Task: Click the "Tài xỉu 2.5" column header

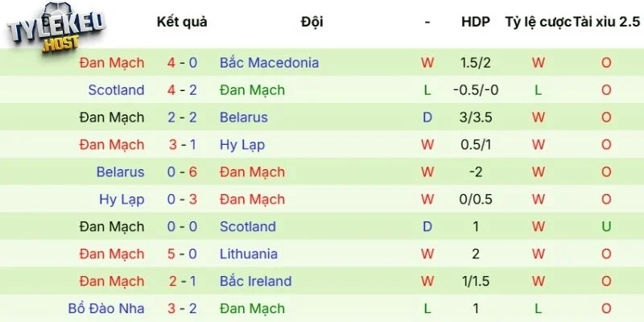Action: point(606,22)
